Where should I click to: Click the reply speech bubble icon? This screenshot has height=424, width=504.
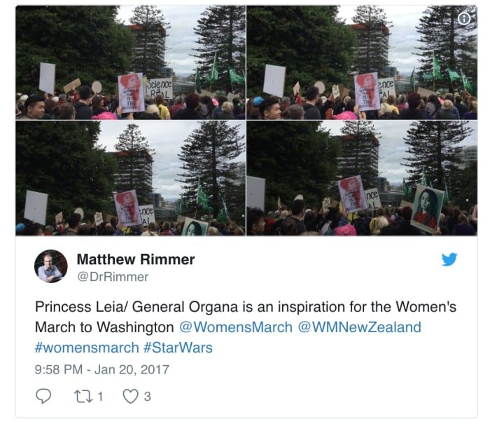(43, 396)
